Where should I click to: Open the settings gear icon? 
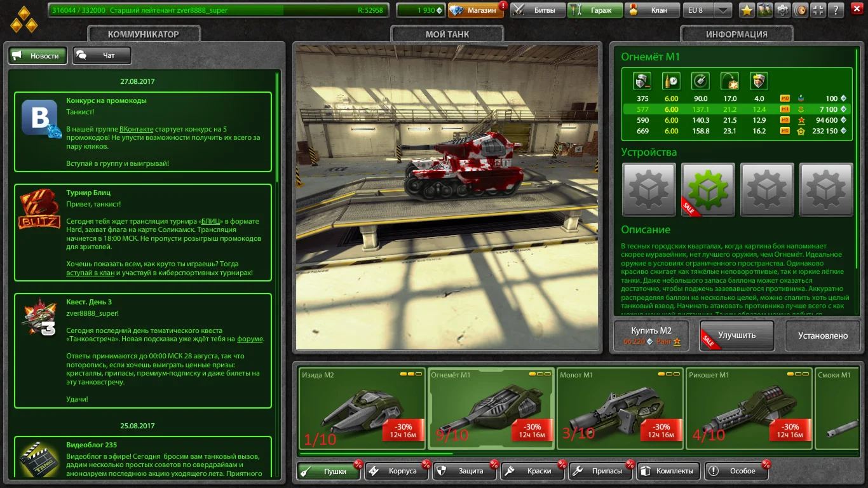(783, 10)
